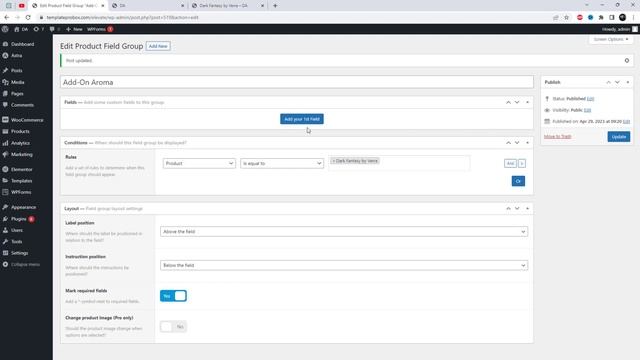Toggle the Publish panel collapse arrow
Image resolution: width=640 pixels, height=360 pixels.
pyautogui.click(x=628, y=82)
